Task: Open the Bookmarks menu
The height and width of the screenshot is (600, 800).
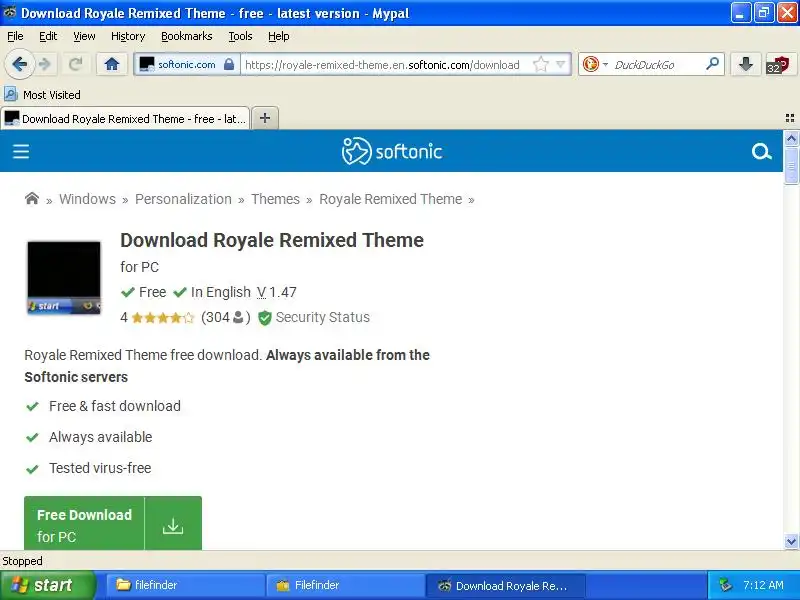Action: point(187,36)
